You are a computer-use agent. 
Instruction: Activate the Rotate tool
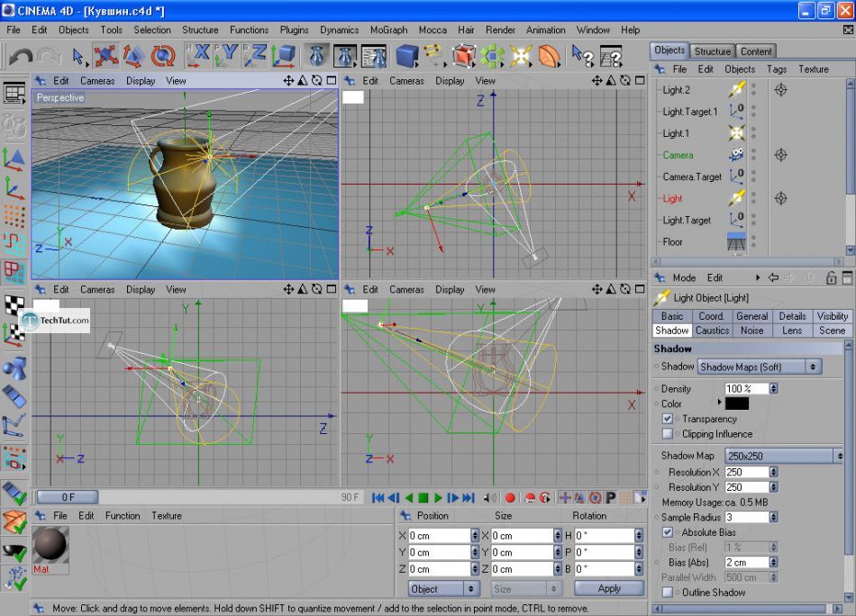click(163, 56)
